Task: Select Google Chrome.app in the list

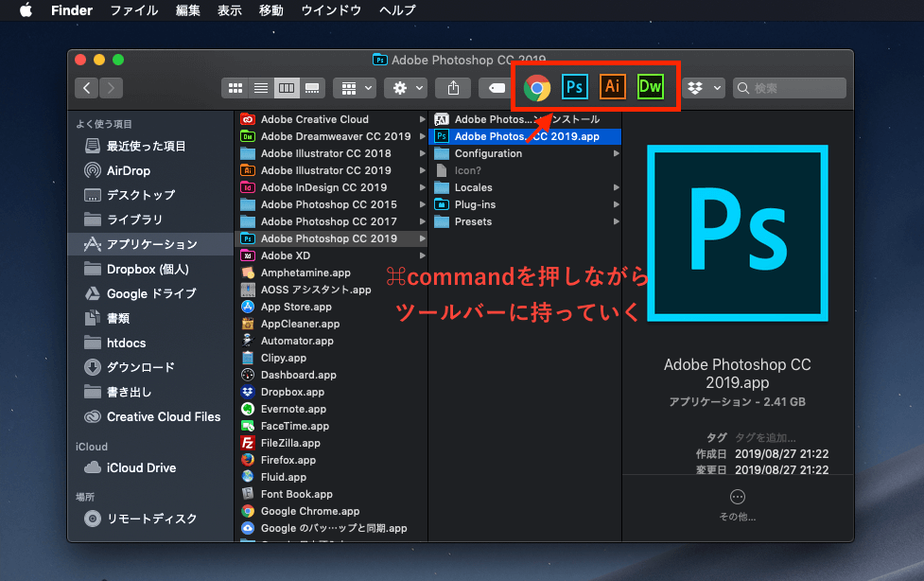Action: pyautogui.click(x=332, y=511)
